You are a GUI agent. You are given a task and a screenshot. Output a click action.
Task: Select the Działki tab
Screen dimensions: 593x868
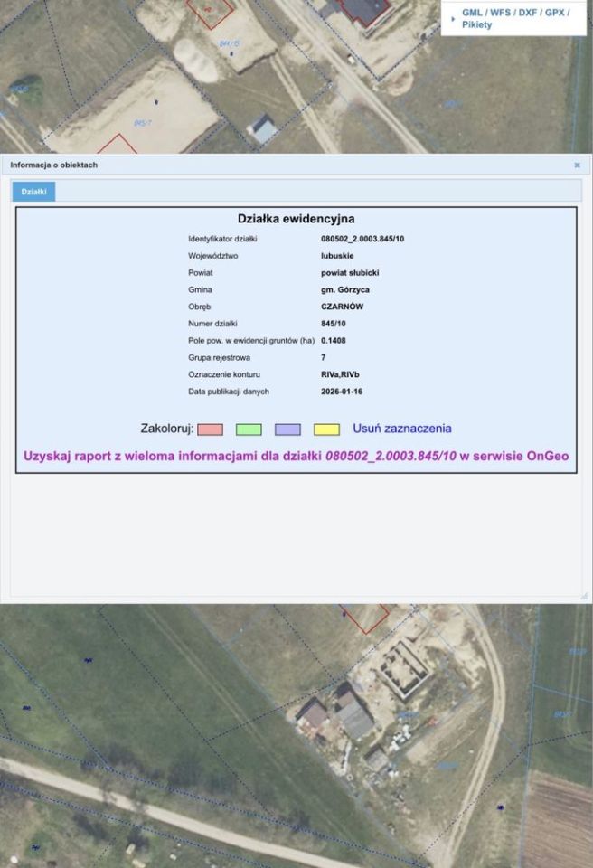tap(33, 192)
